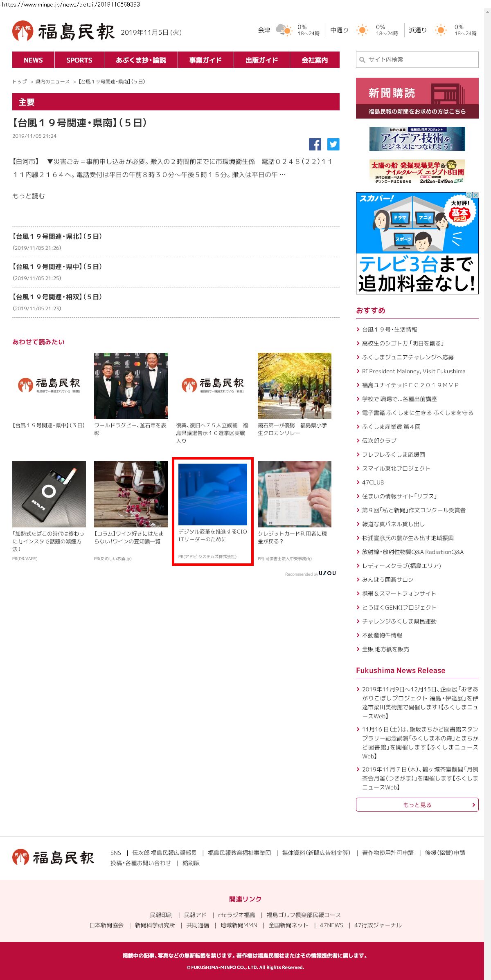491x980 pixels.
Task: Select the 事業ガイド navigation item
Action: [205, 60]
